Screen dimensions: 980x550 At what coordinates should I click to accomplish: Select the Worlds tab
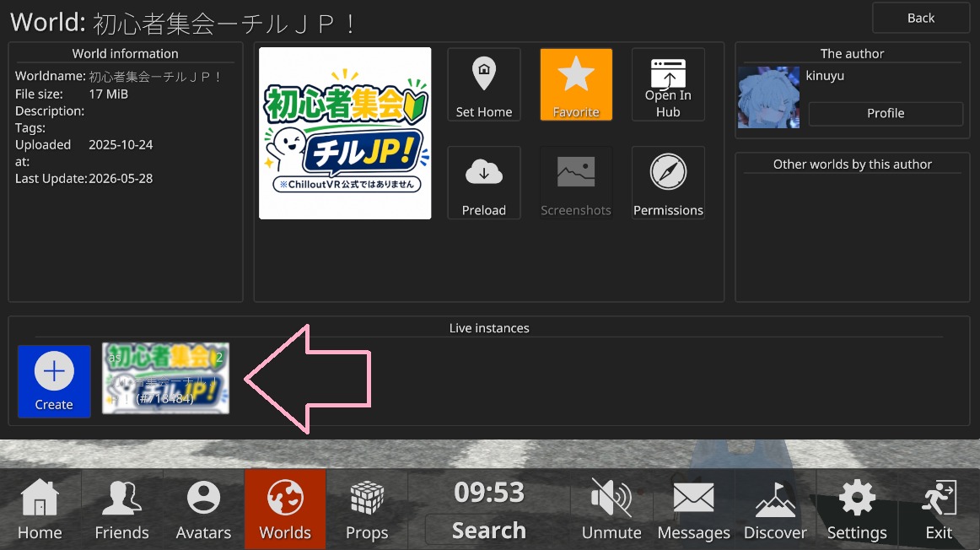pos(285,510)
